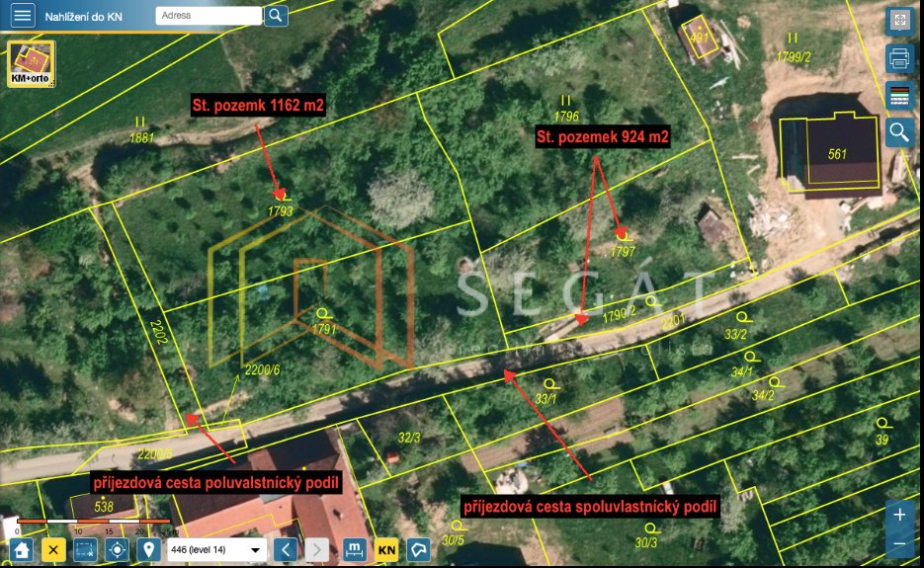Select parcel number 1793 on map
This screenshot has height=568, width=924.
pyautogui.click(x=280, y=211)
